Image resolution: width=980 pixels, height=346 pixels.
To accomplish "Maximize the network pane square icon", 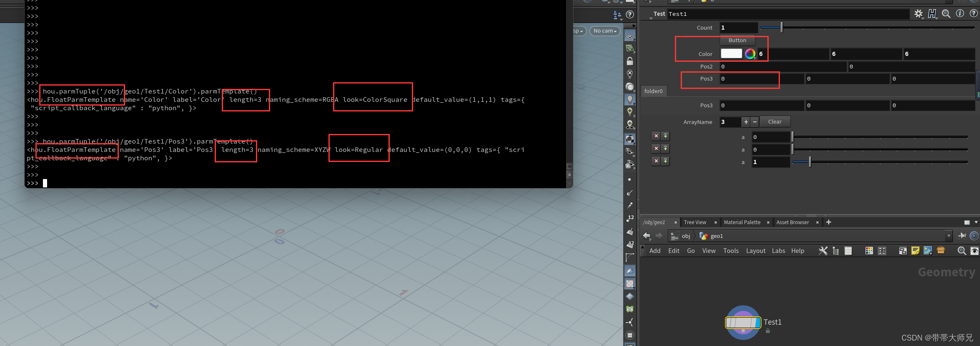I will point(967,222).
